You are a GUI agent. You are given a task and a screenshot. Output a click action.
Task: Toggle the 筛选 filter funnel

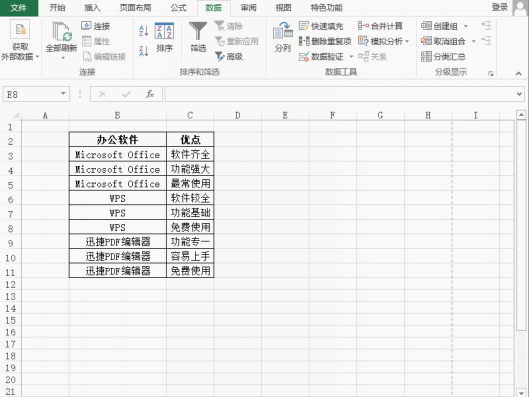(198, 37)
